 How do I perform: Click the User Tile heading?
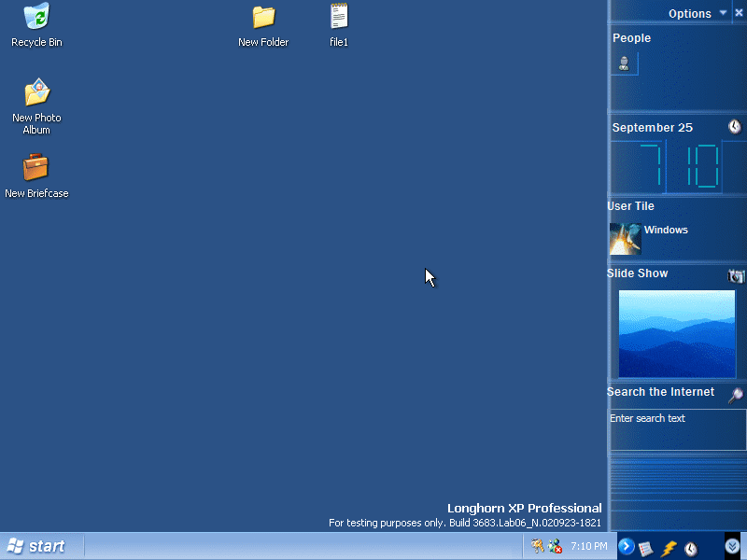630,206
